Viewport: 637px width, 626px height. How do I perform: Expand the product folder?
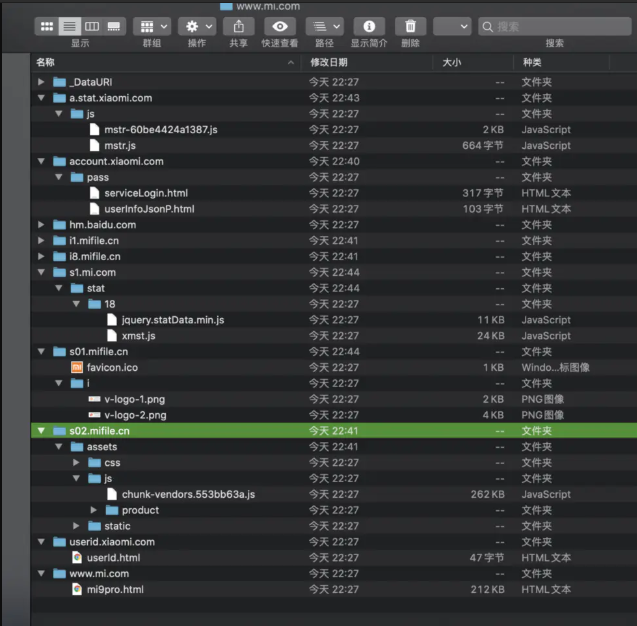(93, 510)
